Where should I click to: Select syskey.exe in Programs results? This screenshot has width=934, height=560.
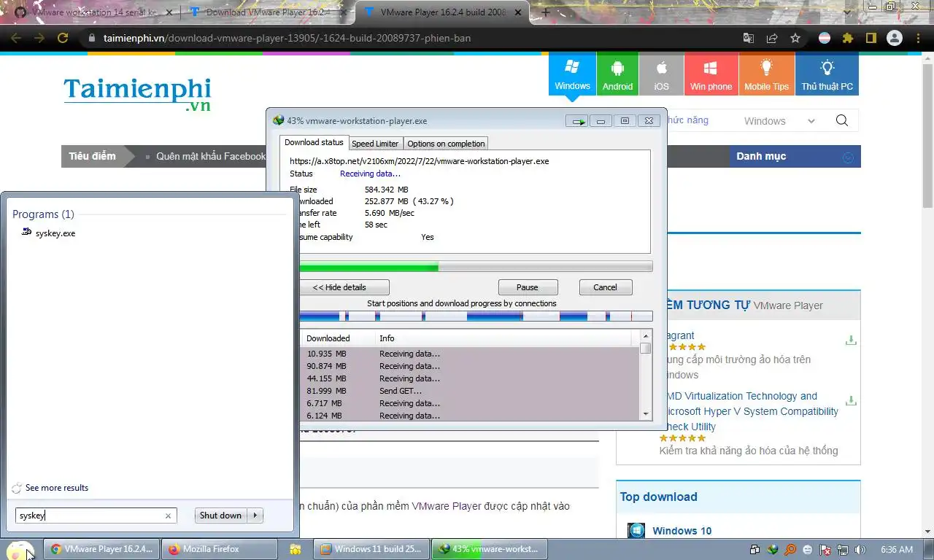(55, 233)
